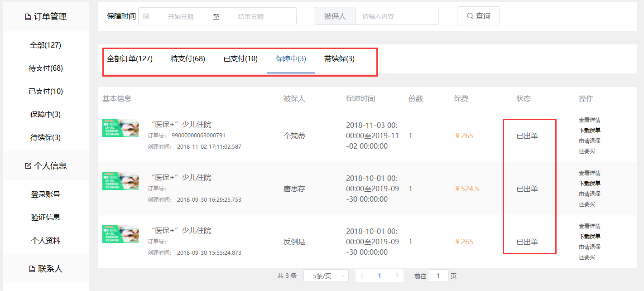The height and width of the screenshot is (291, 644).
Task: Click product thumbnail of 反倒是 order
Action: [x=120, y=234]
